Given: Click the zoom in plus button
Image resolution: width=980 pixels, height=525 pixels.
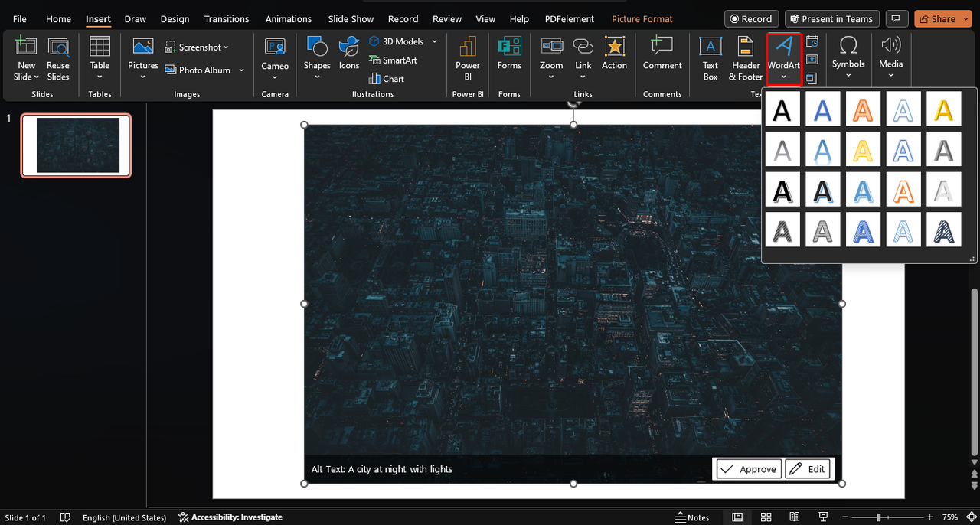Looking at the screenshot, I should click(930, 517).
